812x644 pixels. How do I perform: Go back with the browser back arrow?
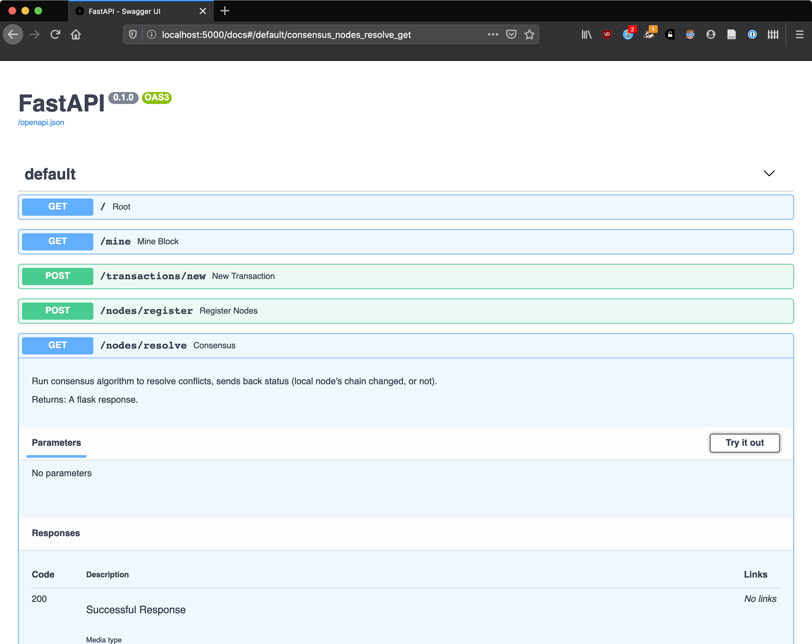[x=13, y=35]
